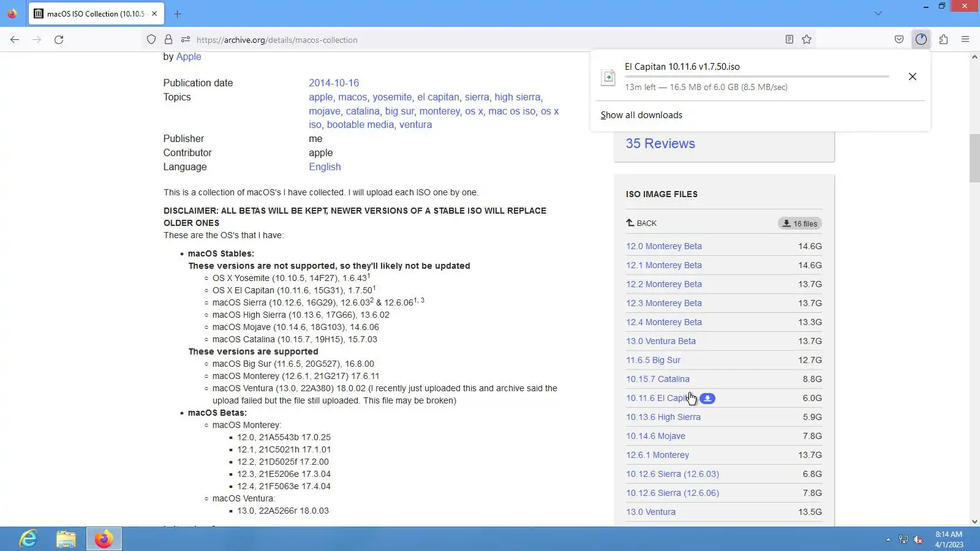Click the scrollbar down arrow

click(x=974, y=522)
